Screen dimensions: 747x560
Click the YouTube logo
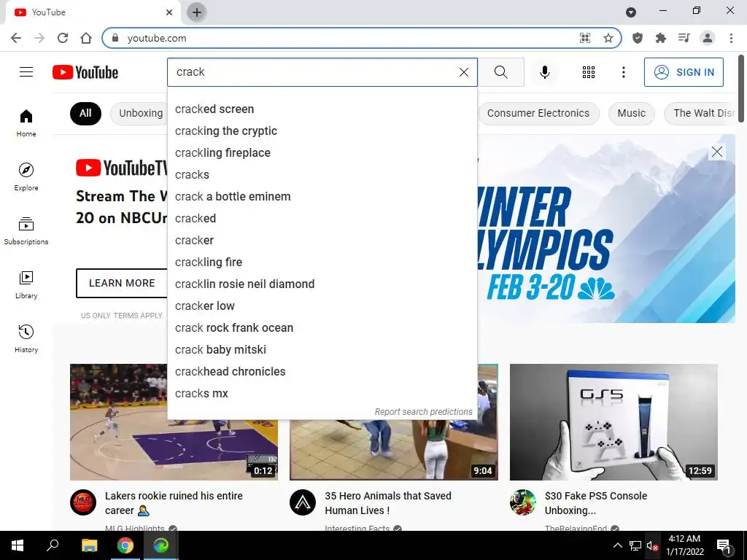point(85,72)
